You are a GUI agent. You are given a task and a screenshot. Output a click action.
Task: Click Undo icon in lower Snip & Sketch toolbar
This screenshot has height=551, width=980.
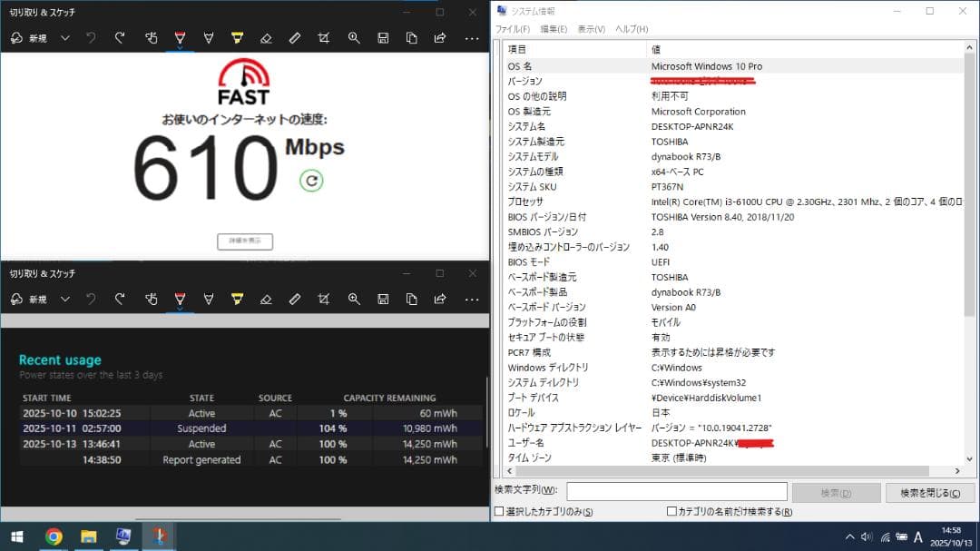(x=92, y=300)
